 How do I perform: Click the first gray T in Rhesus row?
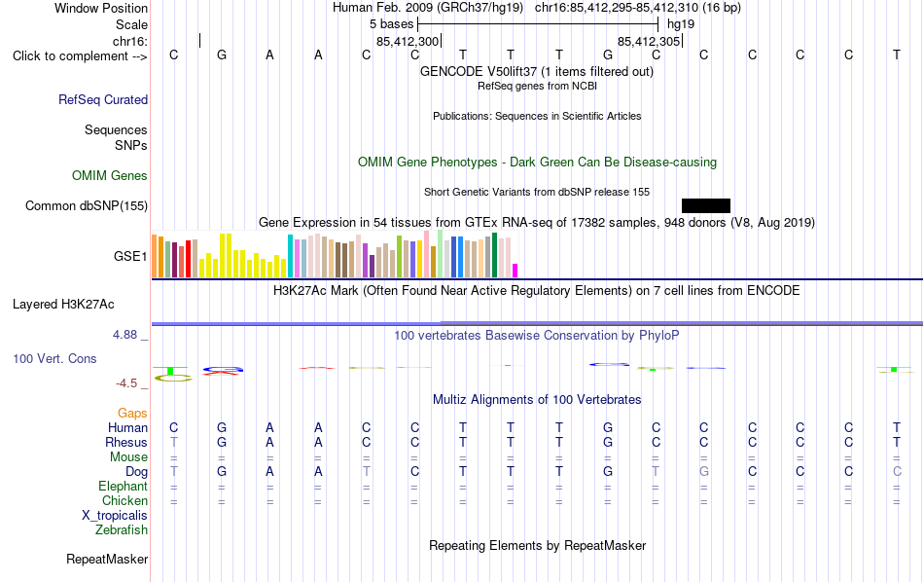[173, 442]
